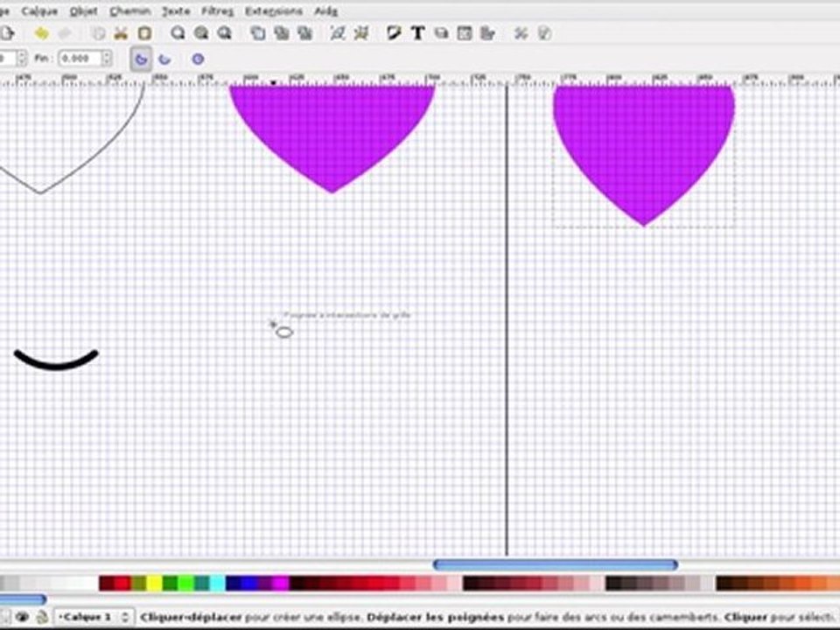Pick the yellow palette swatch
The image size is (840, 630).
pyautogui.click(x=154, y=584)
